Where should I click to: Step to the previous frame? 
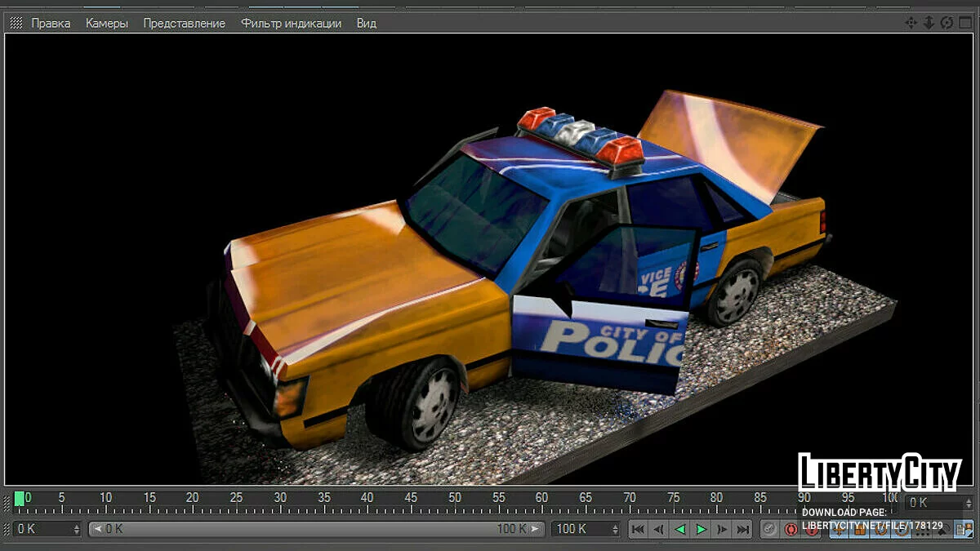pos(659,529)
